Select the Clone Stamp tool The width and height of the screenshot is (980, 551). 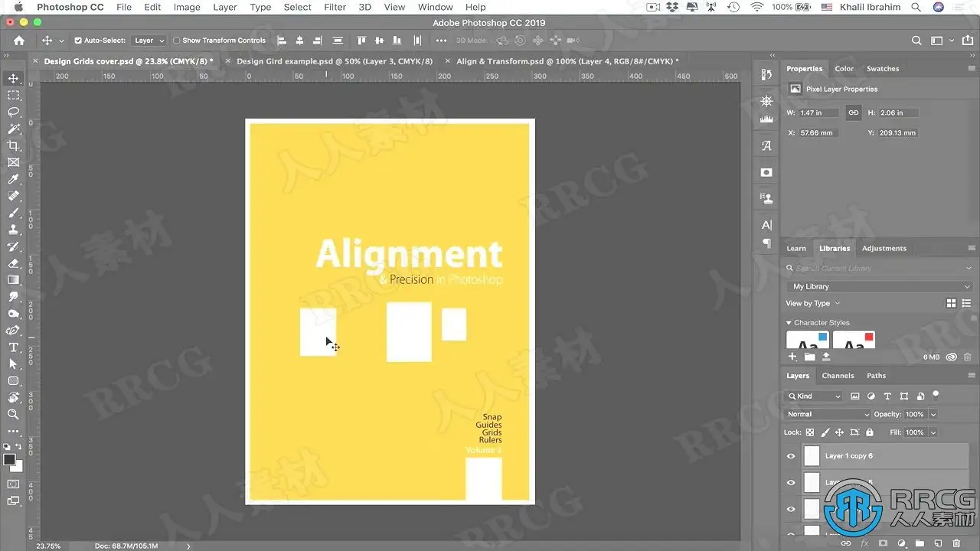pos(13,230)
